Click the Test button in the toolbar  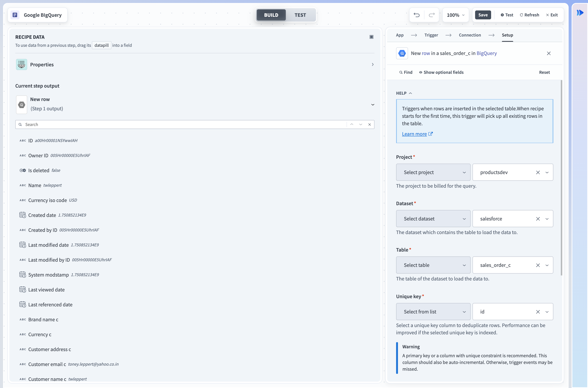click(x=507, y=15)
